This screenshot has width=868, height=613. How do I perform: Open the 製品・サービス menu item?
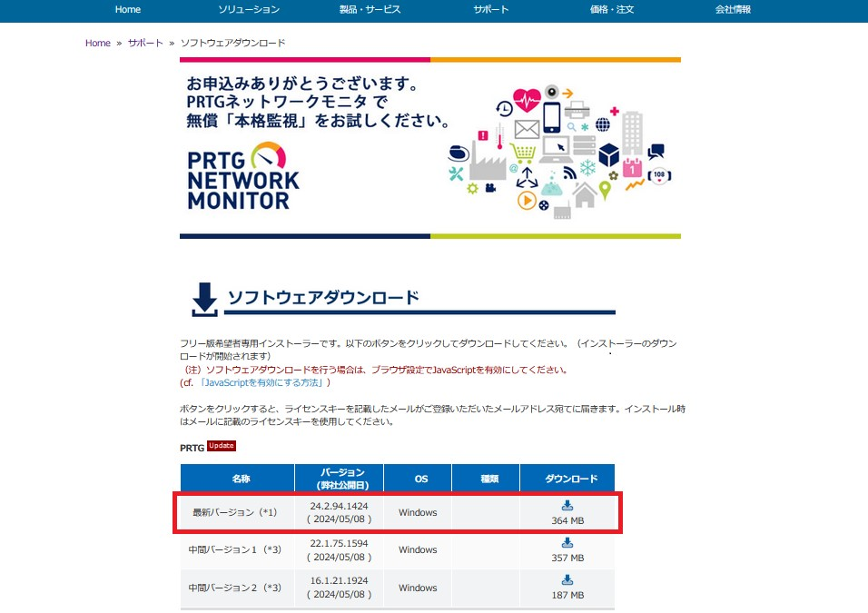pos(370,9)
